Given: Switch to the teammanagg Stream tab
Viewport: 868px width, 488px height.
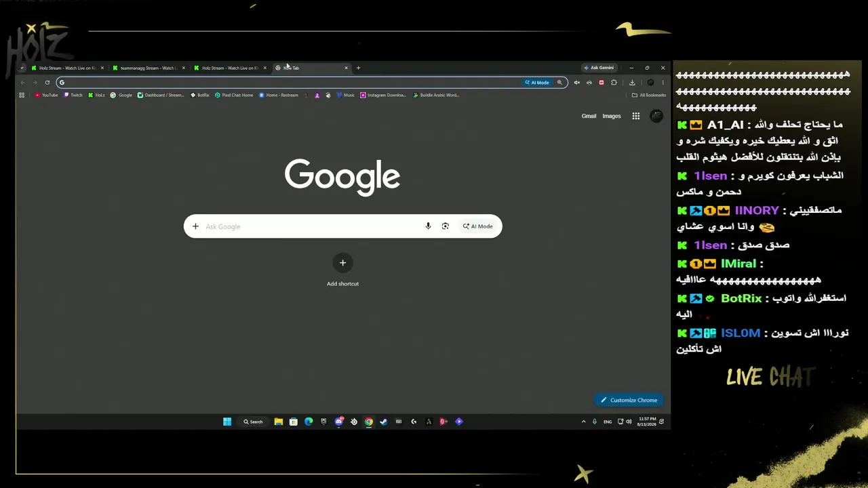Looking at the screenshot, I should (x=149, y=68).
